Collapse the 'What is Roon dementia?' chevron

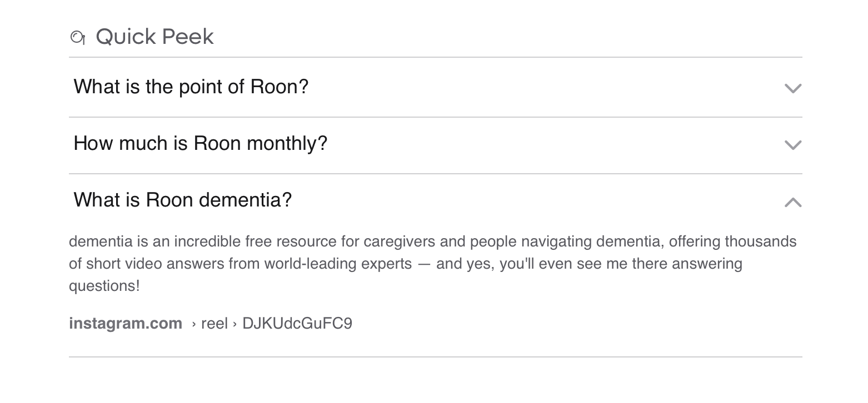pos(792,202)
